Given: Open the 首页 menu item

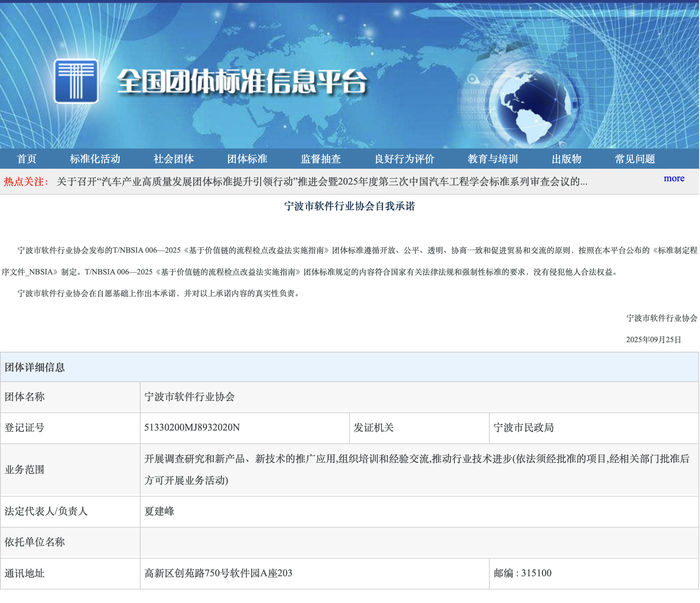Looking at the screenshot, I should click(x=26, y=159).
